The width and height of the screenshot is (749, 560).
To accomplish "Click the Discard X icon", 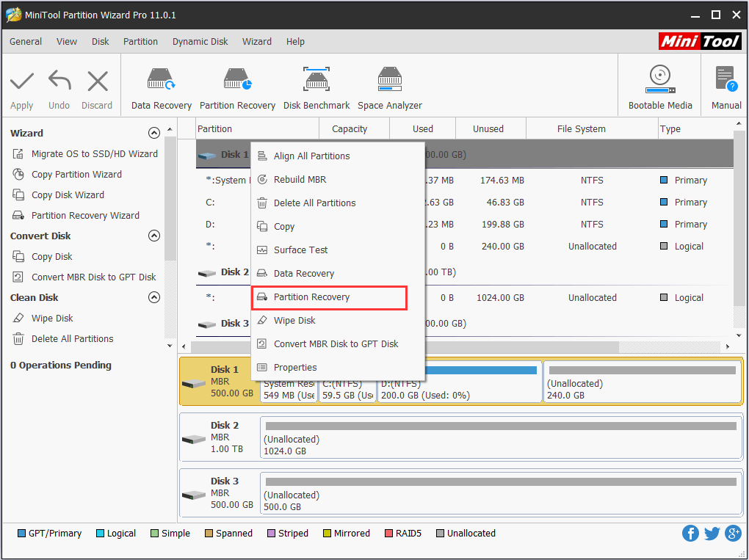I will 98,81.
